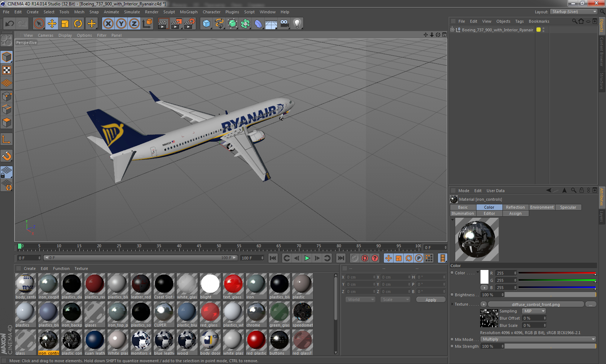This screenshot has height=364, width=606.
Task: Click the R value 255 field
Action: tap(504, 273)
